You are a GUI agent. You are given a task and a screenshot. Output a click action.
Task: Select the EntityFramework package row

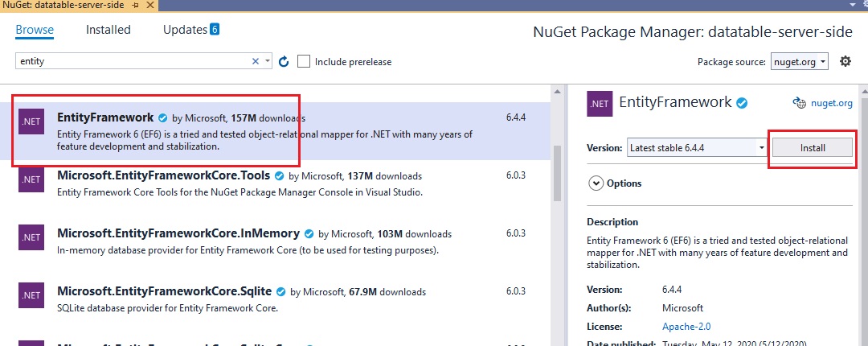(275, 131)
